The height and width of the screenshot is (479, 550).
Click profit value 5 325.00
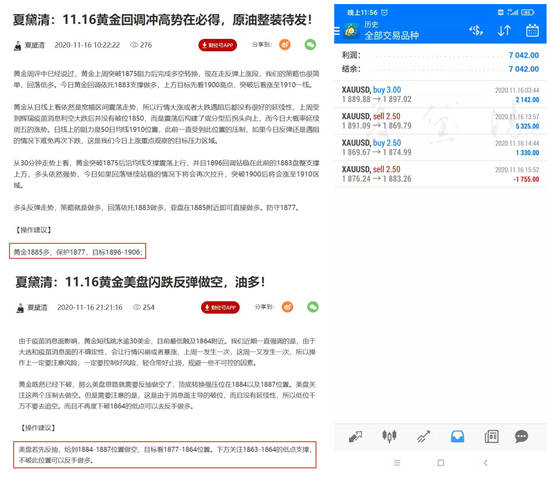click(527, 126)
